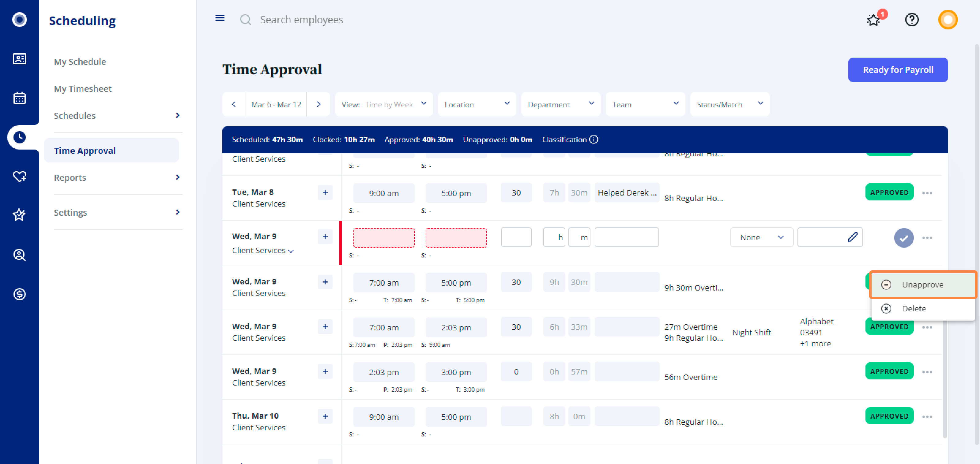This screenshot has height=464, width=980.
Task: Add entry with plus on Tue, Mar 8
Action: click(325, 192)
